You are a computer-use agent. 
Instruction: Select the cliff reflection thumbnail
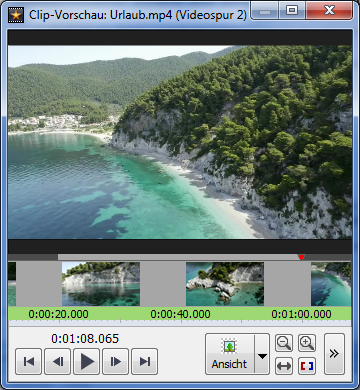pos(101,284)
